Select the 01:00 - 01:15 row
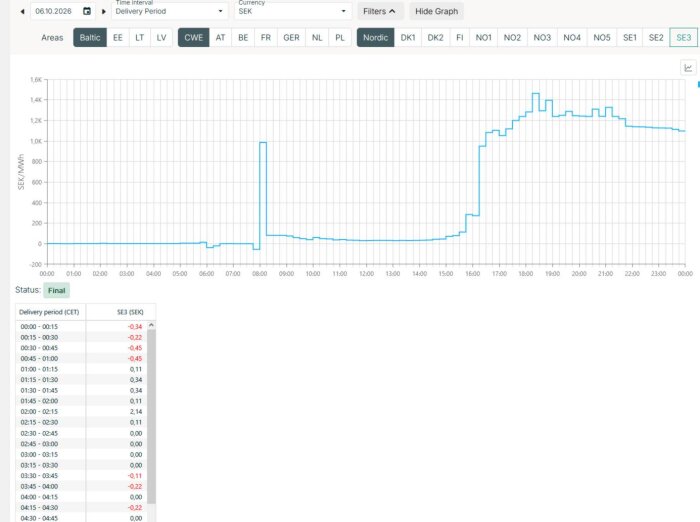Image resolution: width=700 pixels, height=522 pixels. (82, 369)
